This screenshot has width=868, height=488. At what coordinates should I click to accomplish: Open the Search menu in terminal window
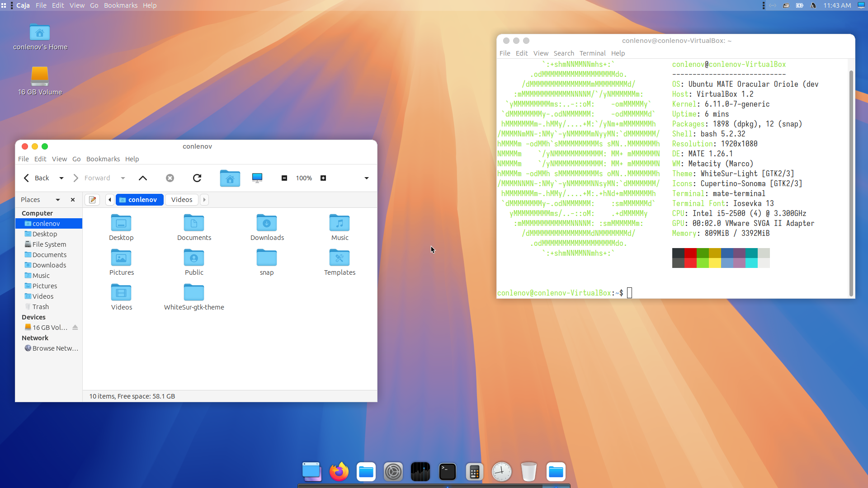point(564,53)
